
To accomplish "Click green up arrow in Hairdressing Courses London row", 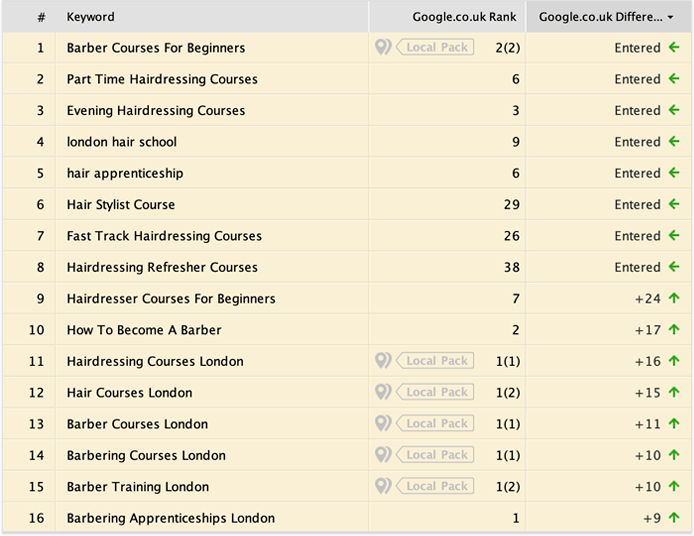I will tap(674, 361).
